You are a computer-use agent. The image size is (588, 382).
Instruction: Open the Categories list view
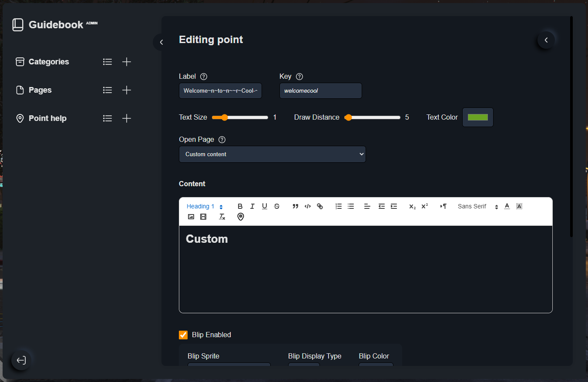(x=108, y=61)
